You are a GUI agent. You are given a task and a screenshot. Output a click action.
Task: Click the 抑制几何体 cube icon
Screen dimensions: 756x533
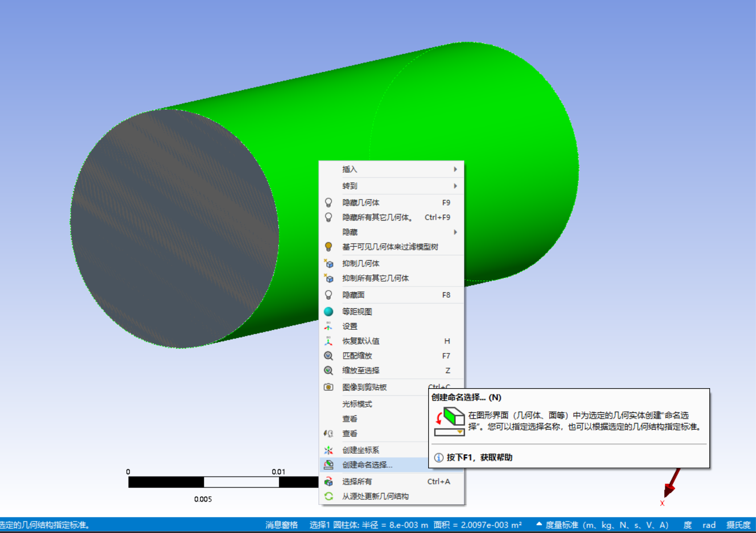[x=328, y=263]
